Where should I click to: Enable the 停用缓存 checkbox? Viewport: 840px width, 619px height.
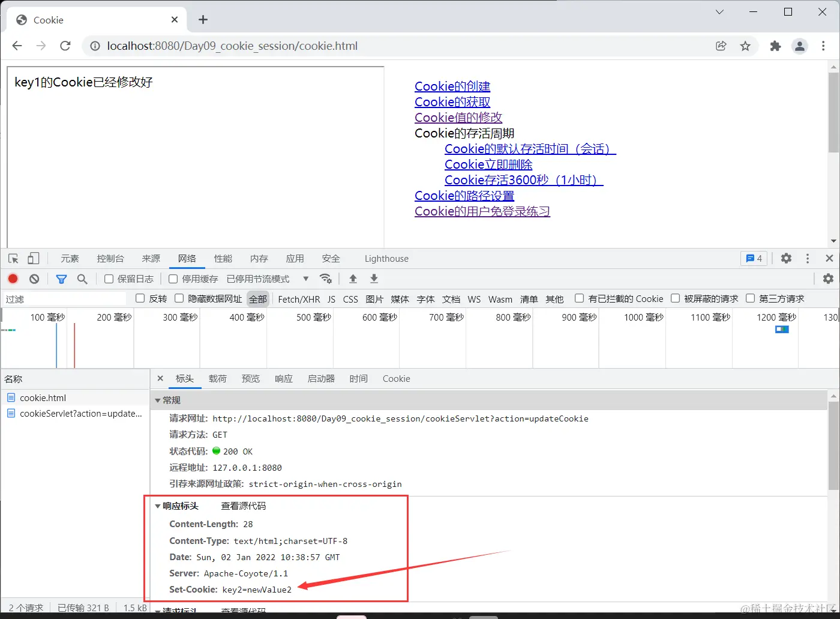coord(173,279)
